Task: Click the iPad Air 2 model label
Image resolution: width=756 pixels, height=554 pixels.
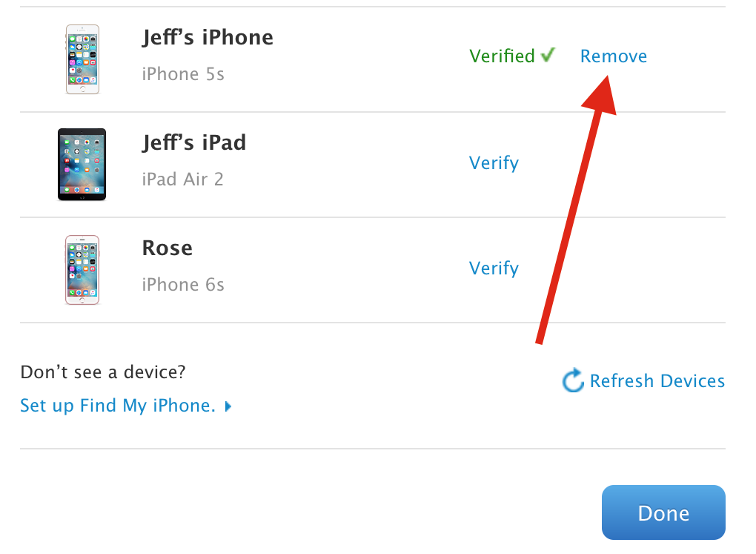Action: (183, 179)
